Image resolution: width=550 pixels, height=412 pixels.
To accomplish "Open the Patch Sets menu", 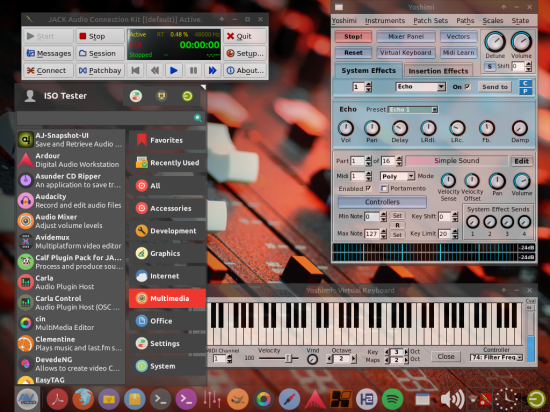I will pyautogui.click(x=430, y=21).
